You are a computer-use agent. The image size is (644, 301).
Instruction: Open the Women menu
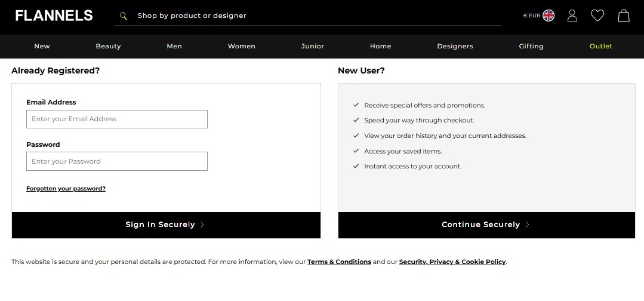click(x=242, y=46)
